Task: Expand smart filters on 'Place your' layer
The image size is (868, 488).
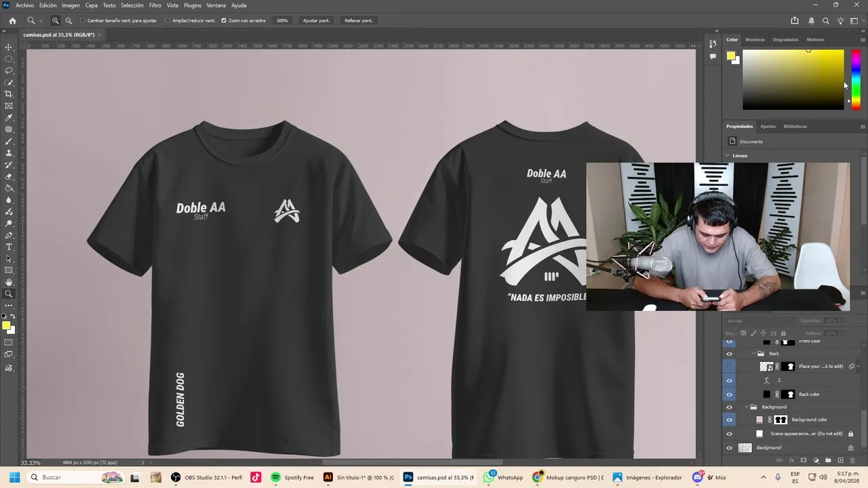Action: (858, 367)
